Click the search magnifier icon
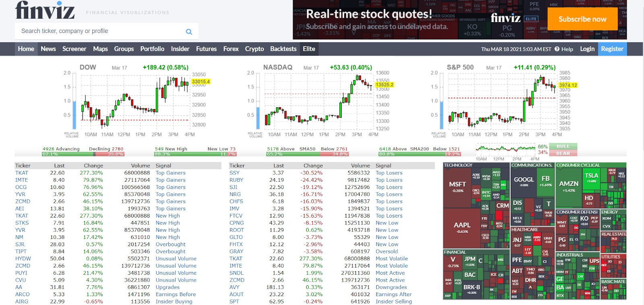Screen dimensions: 644x305 (x=189, y=31)
